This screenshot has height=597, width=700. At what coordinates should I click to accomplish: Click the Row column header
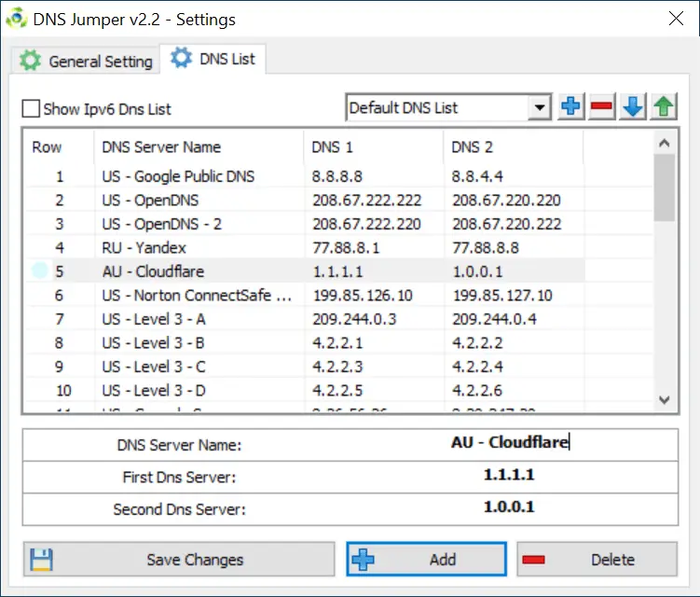[59, 147]
